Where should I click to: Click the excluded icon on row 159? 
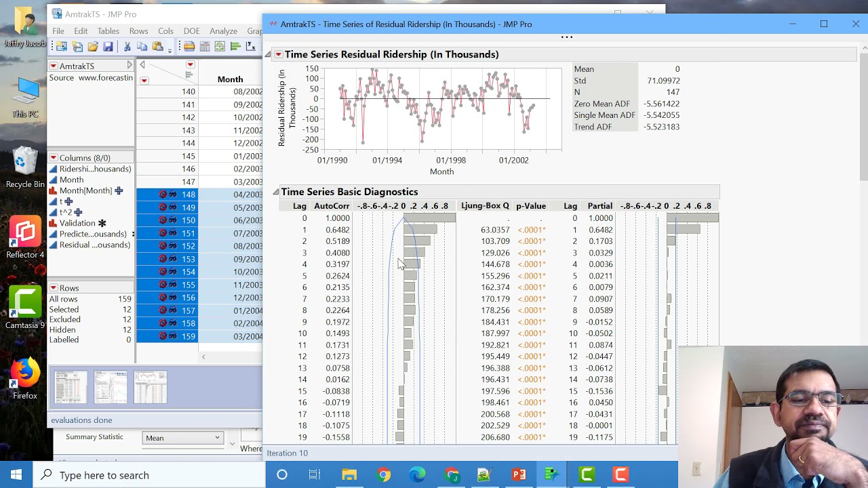(163, 336)
